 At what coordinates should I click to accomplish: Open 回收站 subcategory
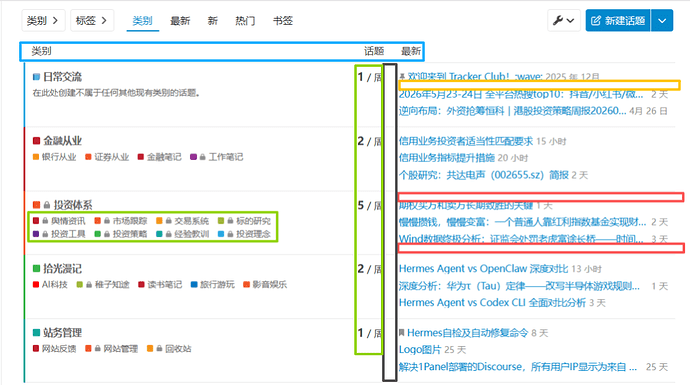(169, 349)
